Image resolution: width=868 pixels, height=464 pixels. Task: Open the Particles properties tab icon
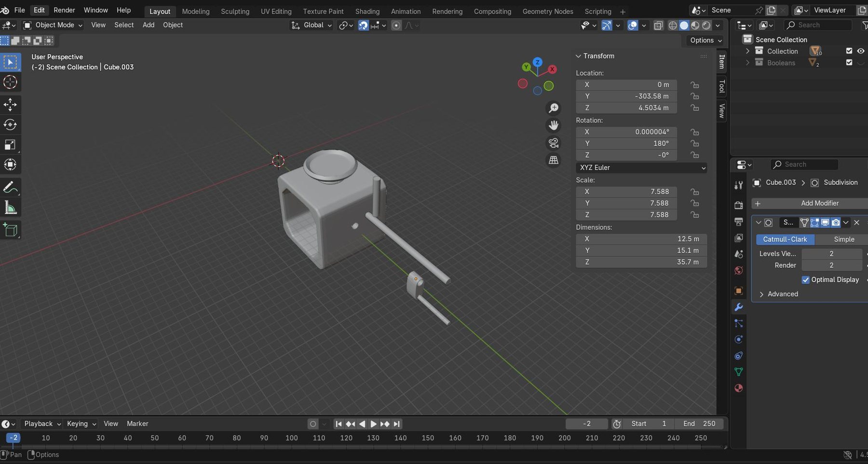coord(738,323)
